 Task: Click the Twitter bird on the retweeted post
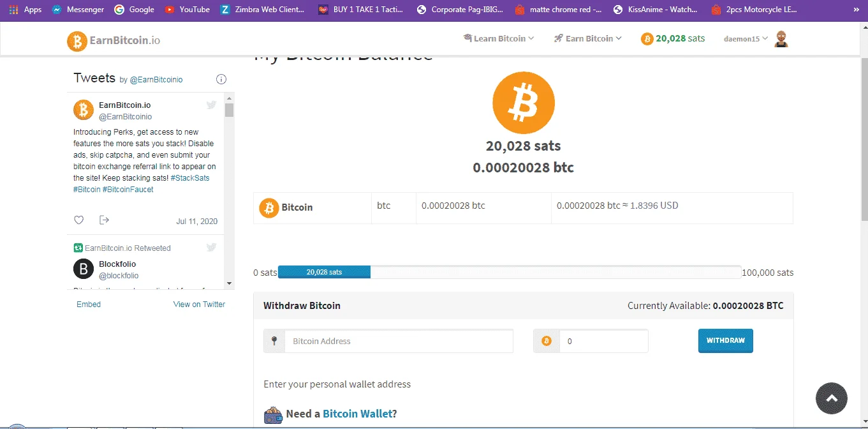[x=211, y=248]
